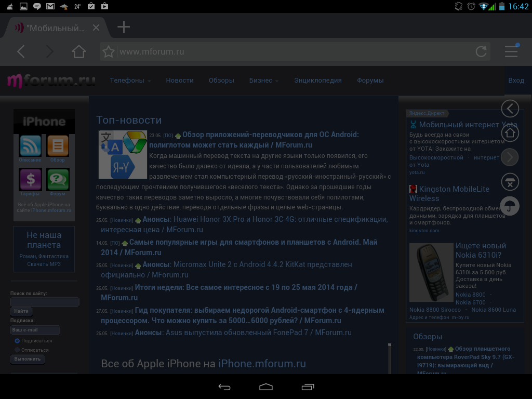Image resolution: width=532 pixels, height=399 pixels.
Task: Open the Android translator apps review headline
Action: (254, 140)
